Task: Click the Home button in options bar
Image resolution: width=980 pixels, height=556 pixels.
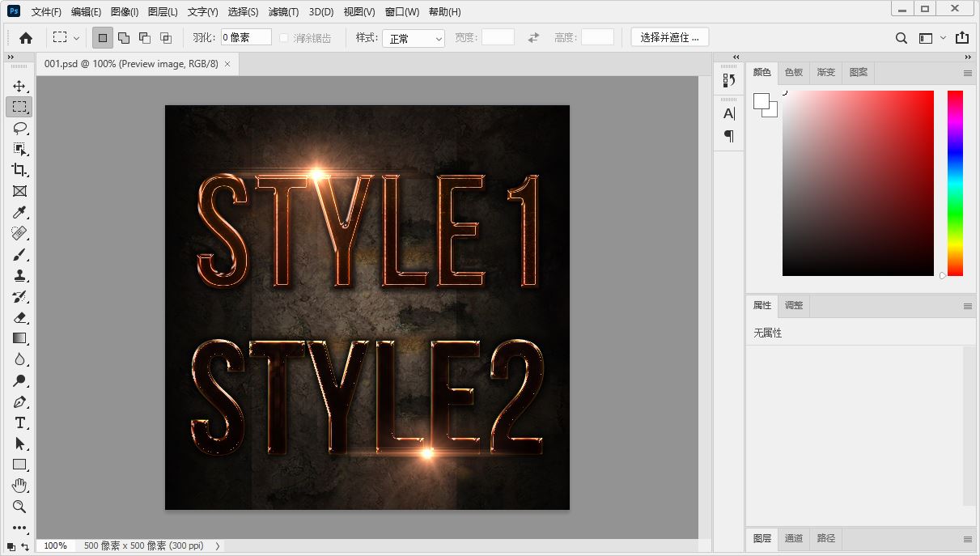Action: click(26, 38)
